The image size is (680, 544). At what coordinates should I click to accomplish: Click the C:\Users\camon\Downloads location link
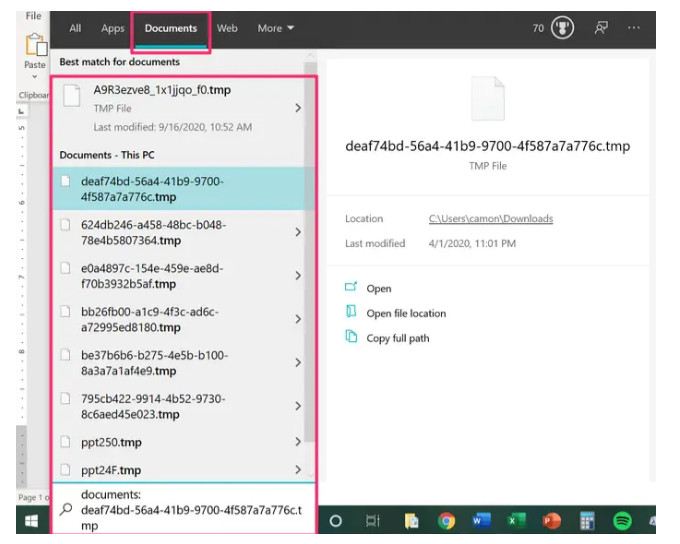pos(490,219)
